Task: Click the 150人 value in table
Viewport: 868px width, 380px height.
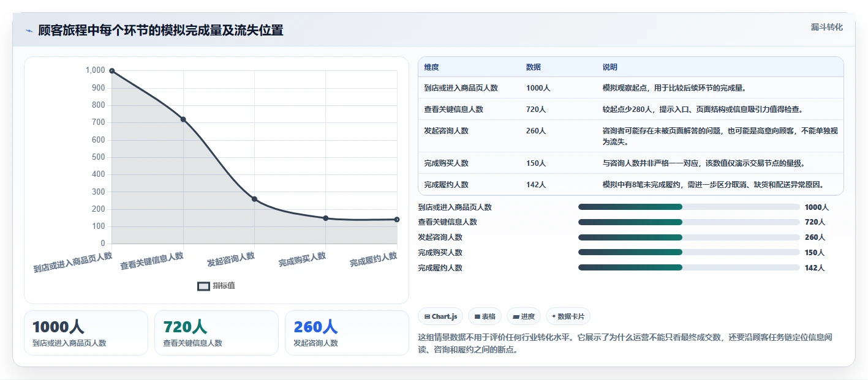Action: 536,163
